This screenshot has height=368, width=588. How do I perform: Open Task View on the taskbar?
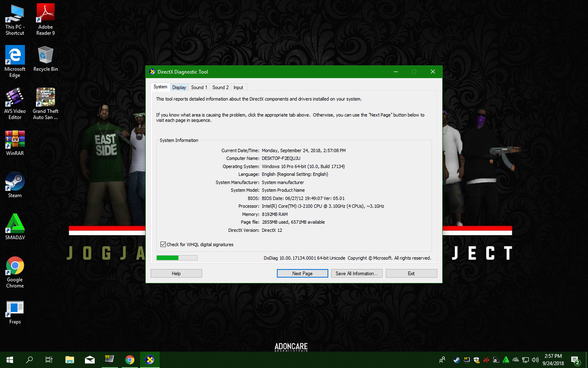[49, 360]
